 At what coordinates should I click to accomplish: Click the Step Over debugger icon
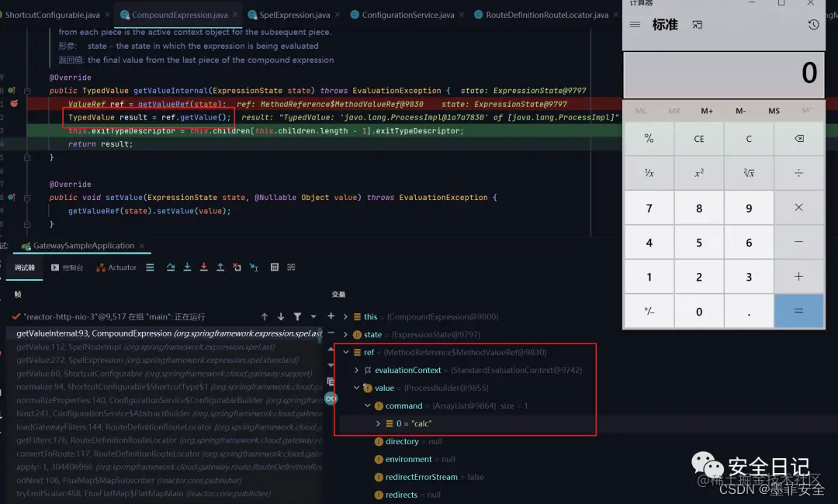pyautogui.click(x=171, y=267)
